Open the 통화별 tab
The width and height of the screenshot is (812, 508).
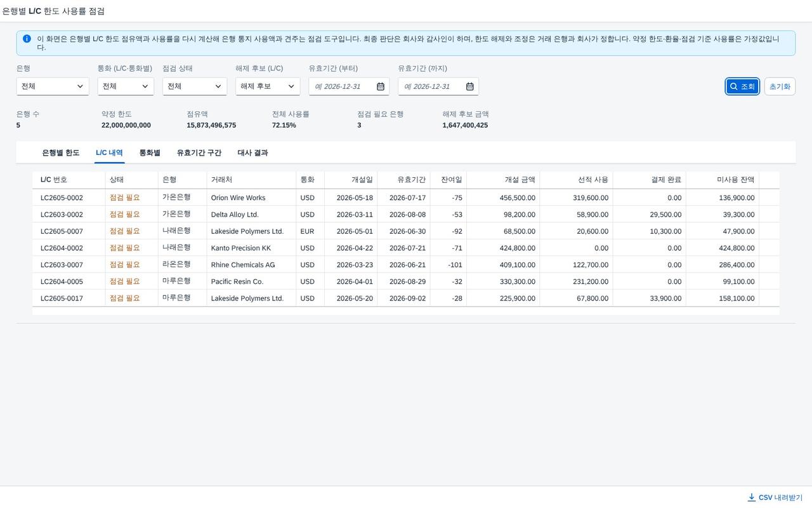(x=150, y=153)
